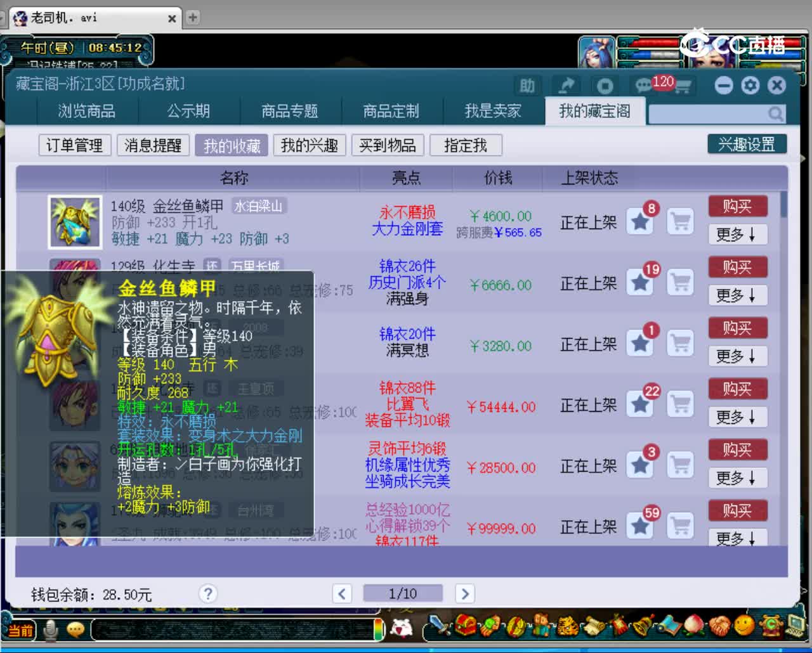
Task: Click the 1/10 page indicator field
Action: [x=403, y=593]
